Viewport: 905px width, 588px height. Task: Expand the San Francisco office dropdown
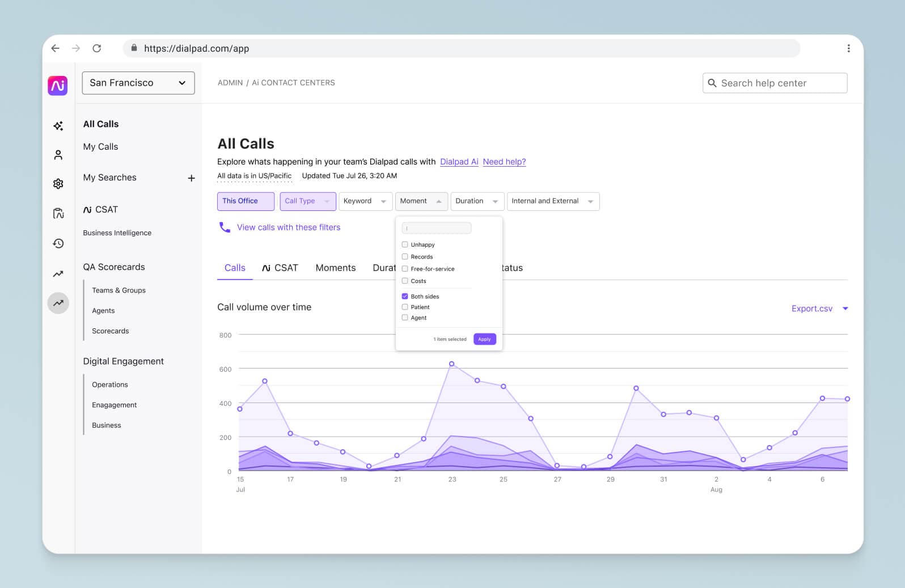138,83
